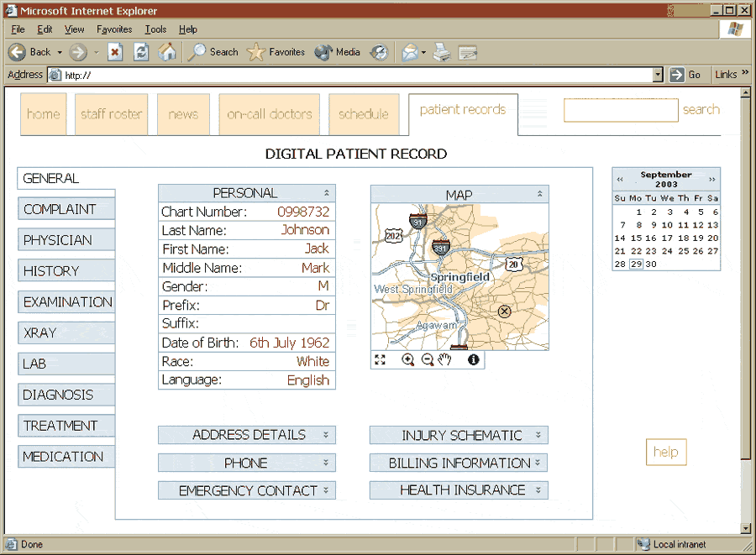The width and height of the screenshot is (756, 555).
Task: Switch to the schedule tab
Action: pos(363,114)
